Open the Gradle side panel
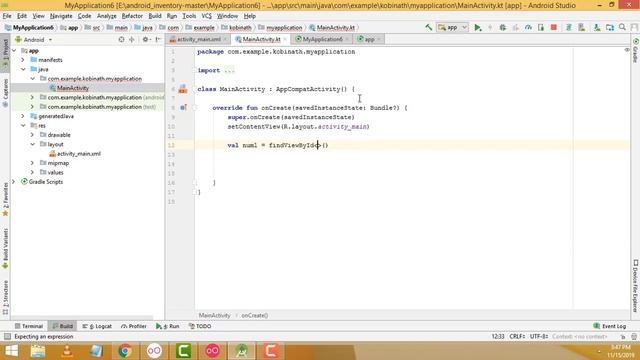 tap(636, 51)
